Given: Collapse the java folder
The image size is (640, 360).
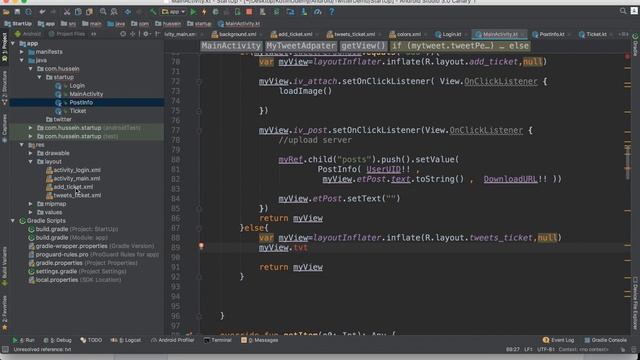Looking at the screenshot, I should click(x=22, y=60).
